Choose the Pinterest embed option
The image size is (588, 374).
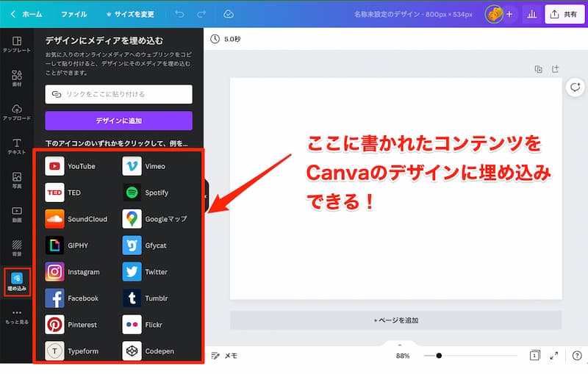[71, 325]
